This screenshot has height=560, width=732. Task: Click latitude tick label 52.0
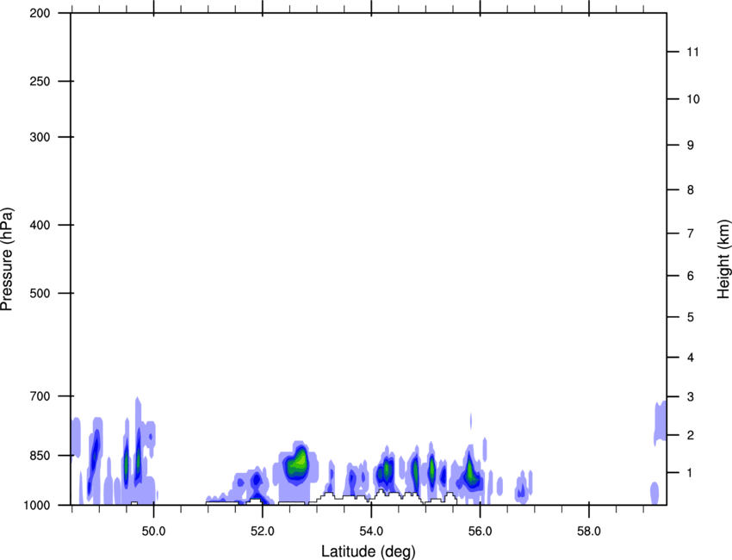pos(263,532)
